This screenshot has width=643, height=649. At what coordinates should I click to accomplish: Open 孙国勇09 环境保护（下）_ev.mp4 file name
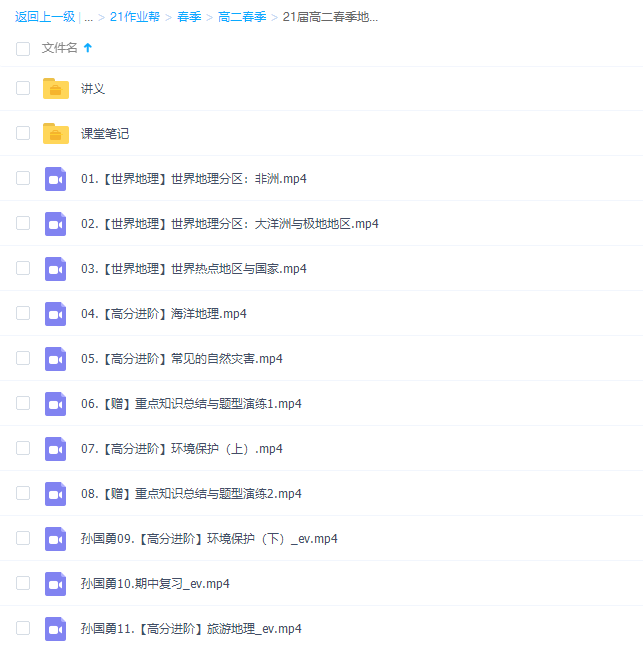(209, 539)
